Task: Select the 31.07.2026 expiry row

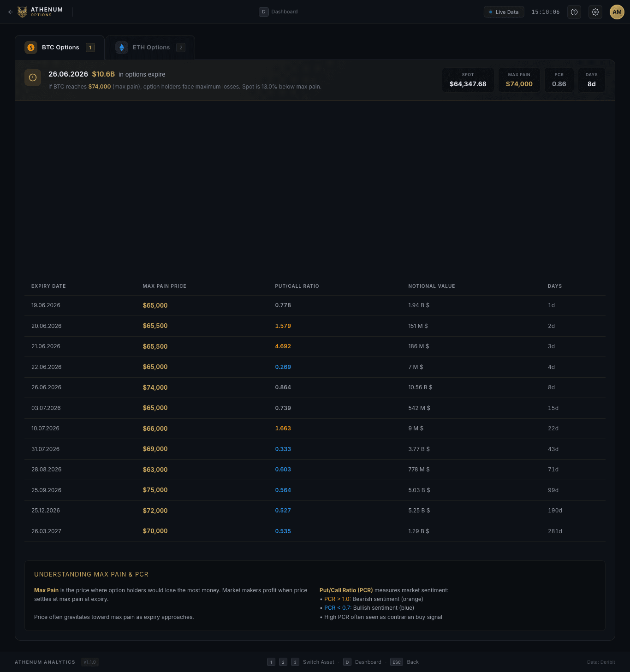Action: (x=315, y=449)
